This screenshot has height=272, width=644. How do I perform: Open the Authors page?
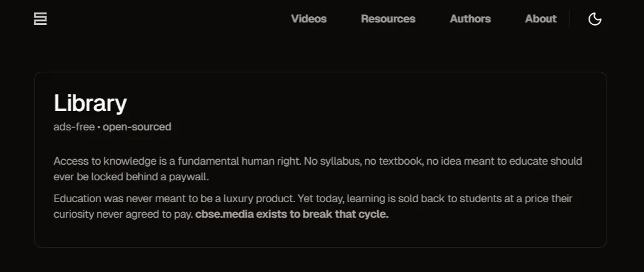[x=470, y=19]
